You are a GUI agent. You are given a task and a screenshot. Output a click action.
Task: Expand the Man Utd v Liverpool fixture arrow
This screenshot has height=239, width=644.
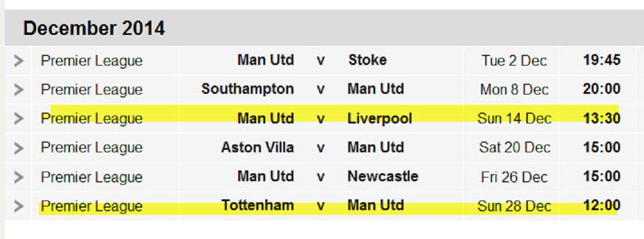[19, 119]
